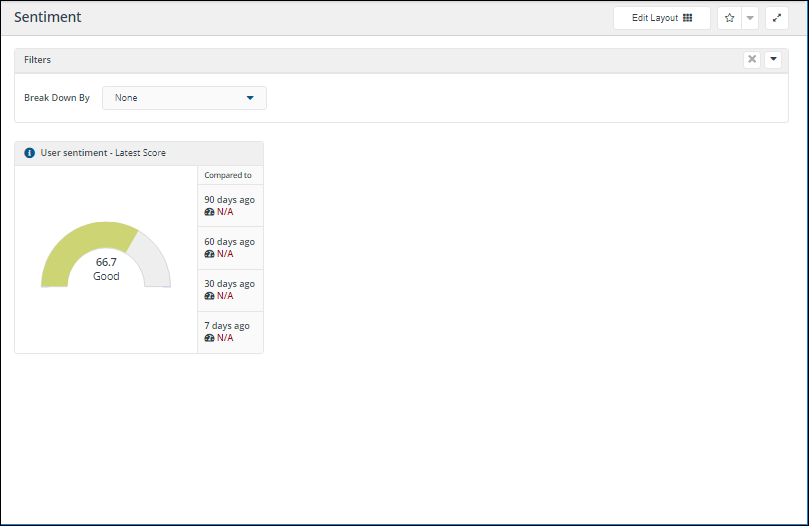This screenshot has height=526, width=809.
Task: Click the Filters panel header label
Action: click(38, 60)
